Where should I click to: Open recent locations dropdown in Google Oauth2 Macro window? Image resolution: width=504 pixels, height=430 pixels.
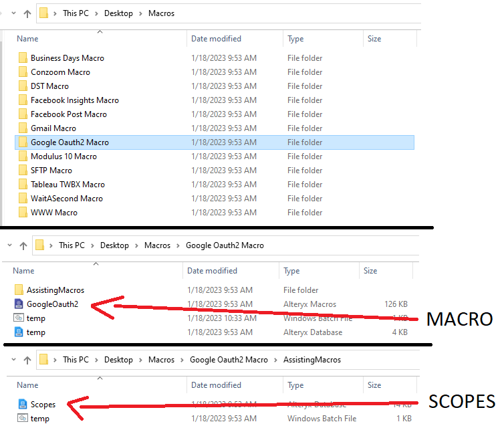click(x=9, y=245)
